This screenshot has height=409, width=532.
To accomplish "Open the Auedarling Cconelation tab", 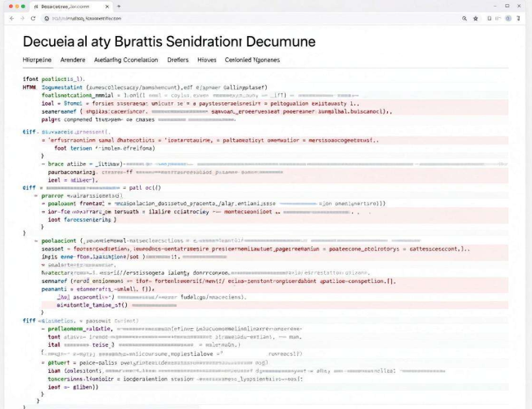I will [x=126, y=60].
